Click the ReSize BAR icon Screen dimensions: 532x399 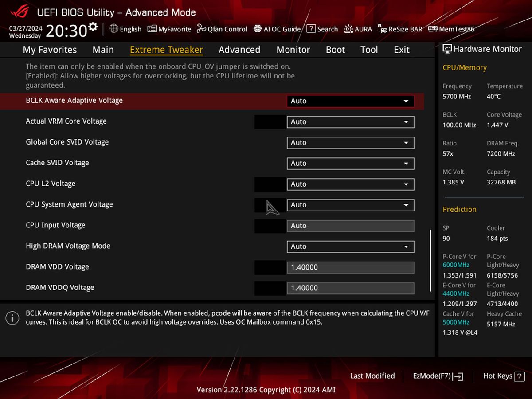[382, 29]
